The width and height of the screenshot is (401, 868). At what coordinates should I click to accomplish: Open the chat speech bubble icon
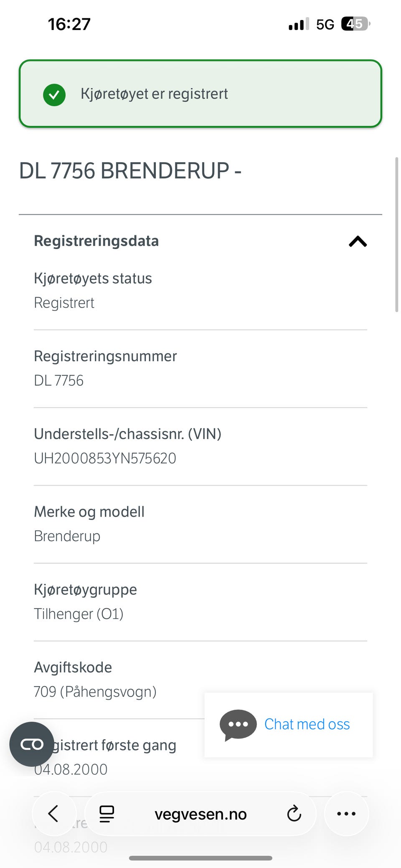(238, 725)
